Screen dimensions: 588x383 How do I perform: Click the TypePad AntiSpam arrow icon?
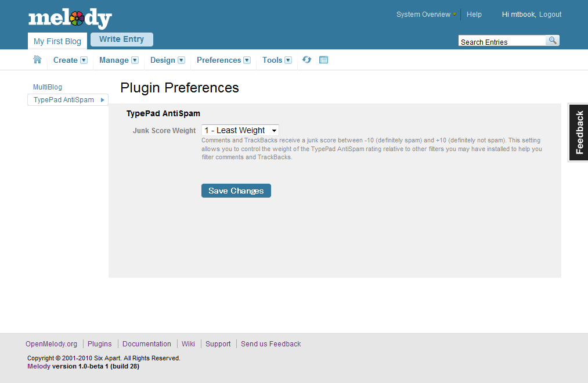pos(102,100)
